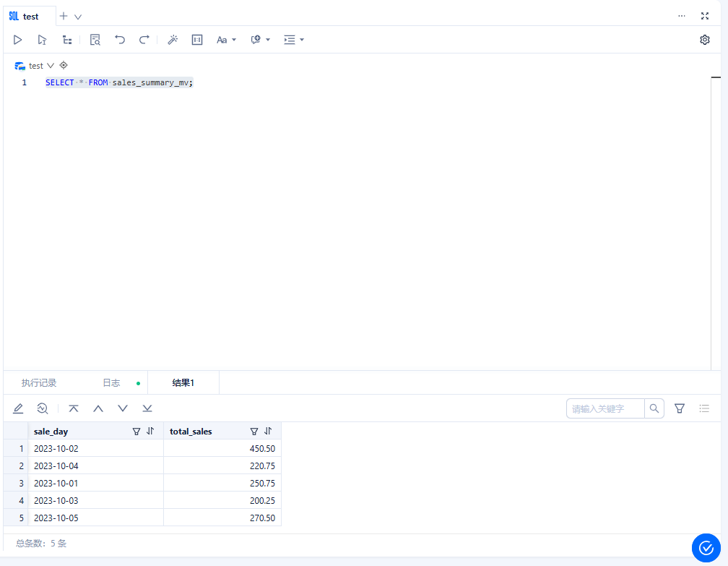This screenshot has height=566, width=728.
Task: Select the cell 200.25
Action: pyautogui.click(x=222, y=501)
